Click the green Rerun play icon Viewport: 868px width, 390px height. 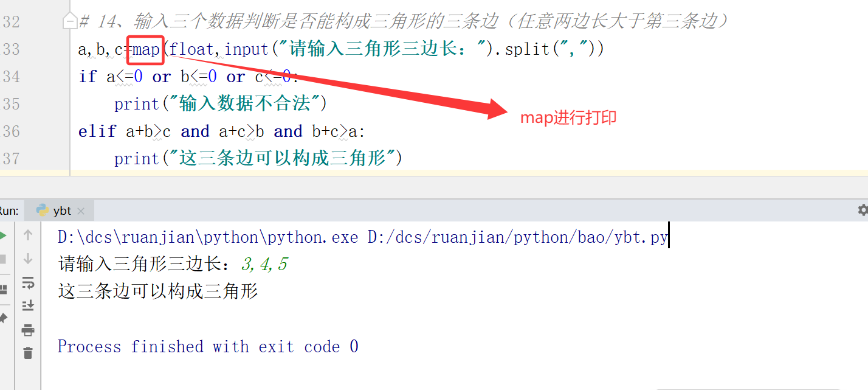point(2,235)
